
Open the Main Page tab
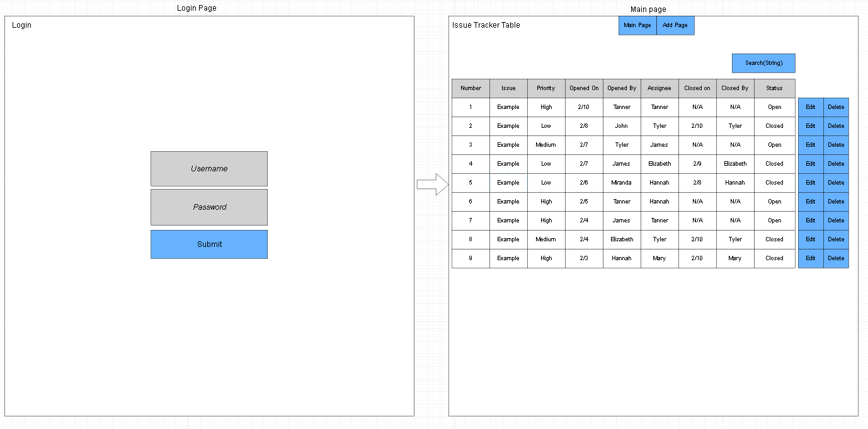click(x=637, y=25)
